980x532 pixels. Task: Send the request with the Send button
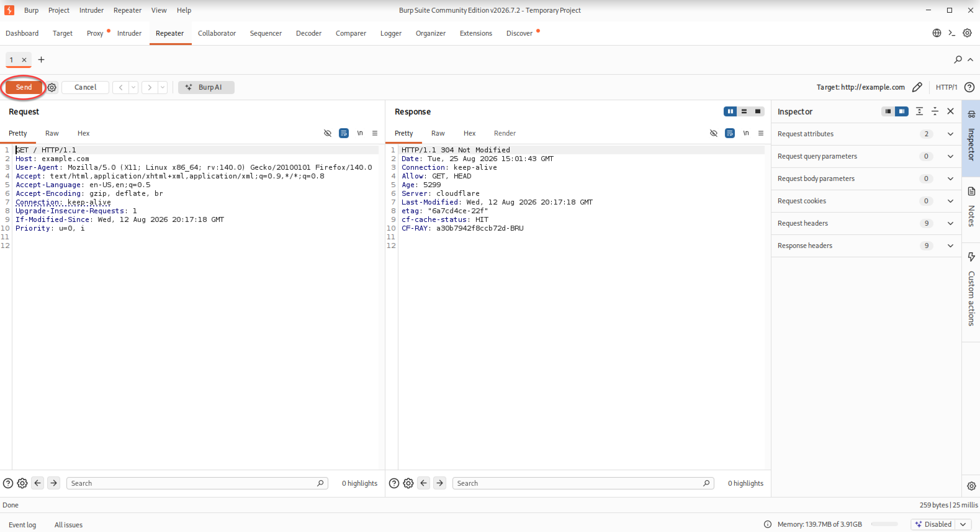click(24, 88)
